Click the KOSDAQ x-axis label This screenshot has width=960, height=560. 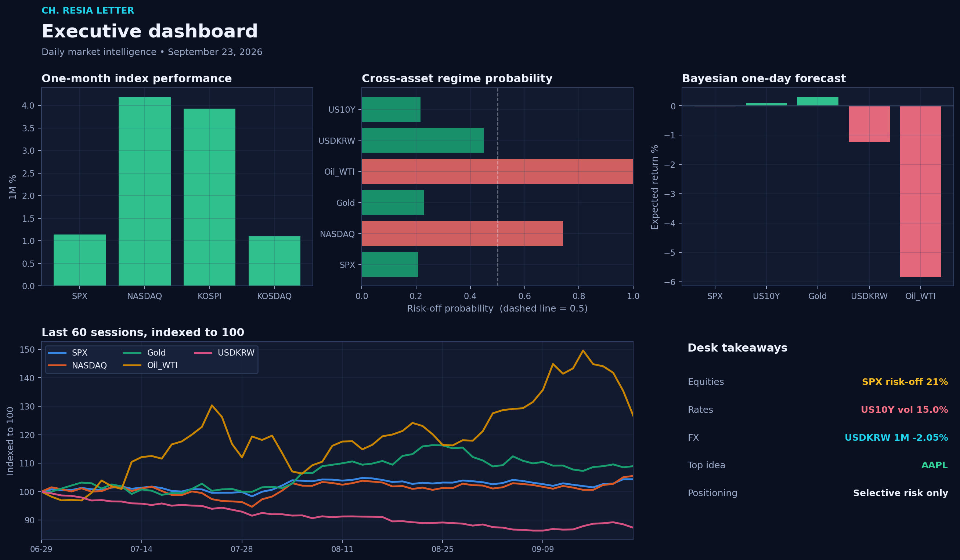274,296
